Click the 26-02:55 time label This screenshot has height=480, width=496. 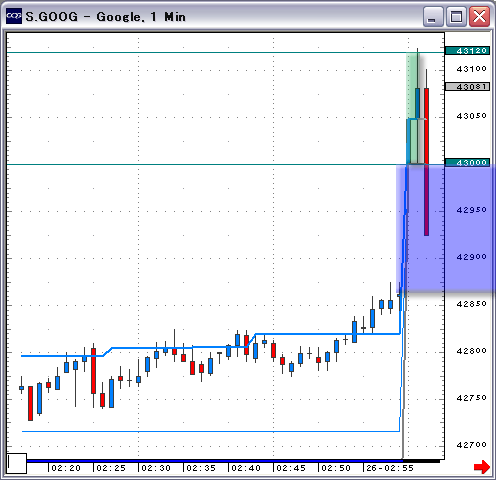click(x=390, y=468)
